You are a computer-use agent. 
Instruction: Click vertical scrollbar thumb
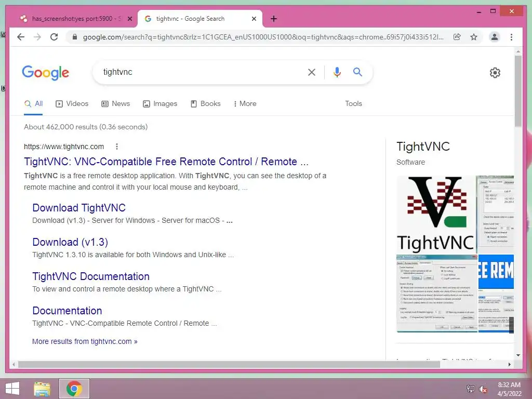point(518,91)
